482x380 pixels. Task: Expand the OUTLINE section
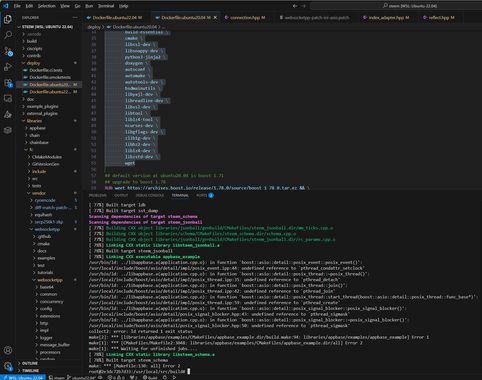coord(30,363)
